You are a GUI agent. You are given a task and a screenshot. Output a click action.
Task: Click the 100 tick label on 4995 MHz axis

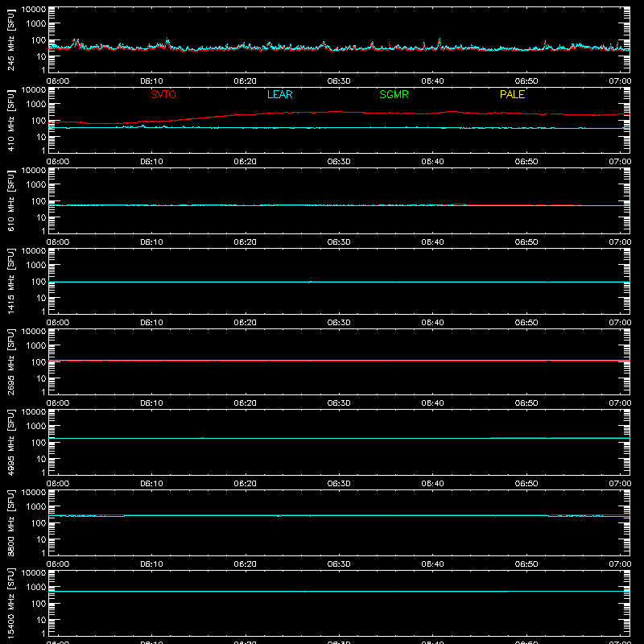pos(39,443)
